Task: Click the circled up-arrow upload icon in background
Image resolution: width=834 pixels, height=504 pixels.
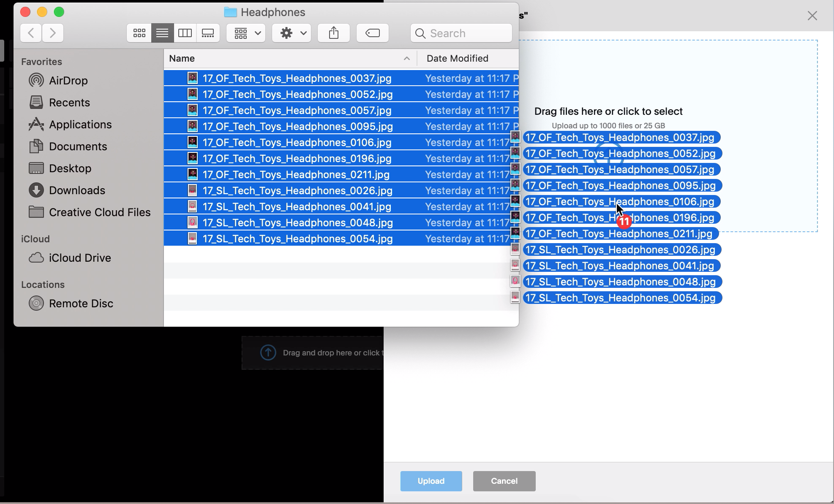Action: pos(268,352)
